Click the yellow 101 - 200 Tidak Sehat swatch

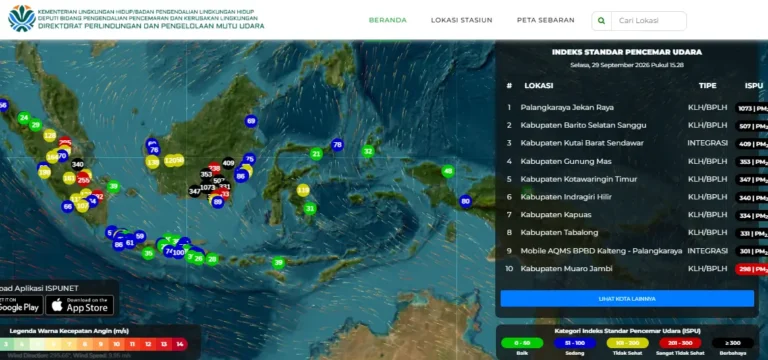[627, 343]
